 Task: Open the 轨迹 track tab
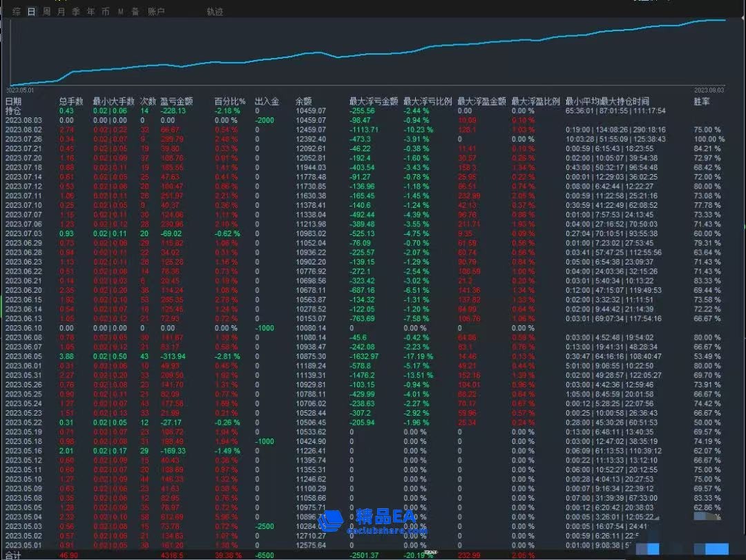pyautogui.click(x=215, y=12)
